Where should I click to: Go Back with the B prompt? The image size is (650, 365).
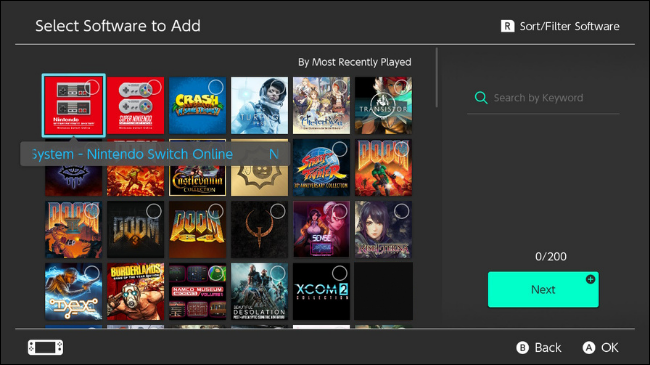click(538, 348)
